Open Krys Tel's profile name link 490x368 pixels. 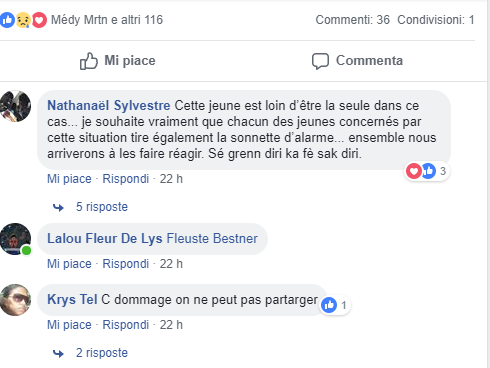tap(72, 299)
